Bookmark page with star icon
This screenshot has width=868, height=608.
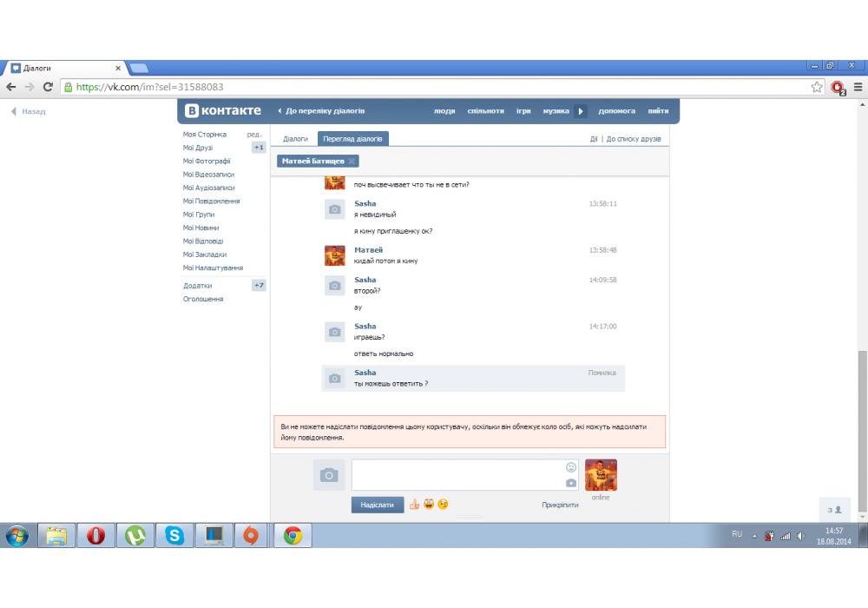coord(817,87)
